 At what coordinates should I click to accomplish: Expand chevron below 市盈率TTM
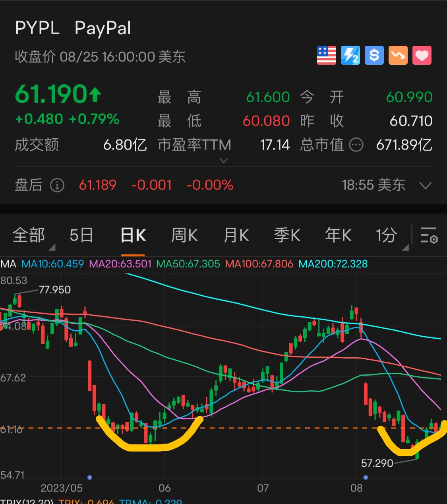tap(224, 161)
